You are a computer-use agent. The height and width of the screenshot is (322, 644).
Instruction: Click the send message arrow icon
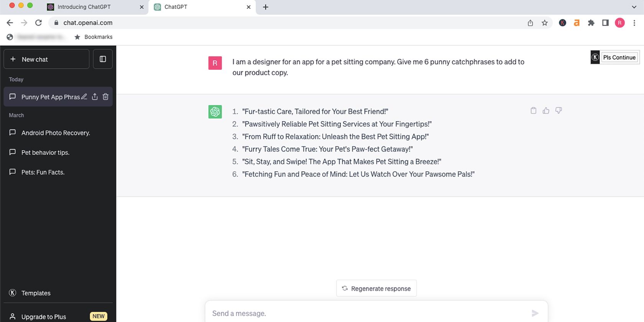tap(535, 313)
